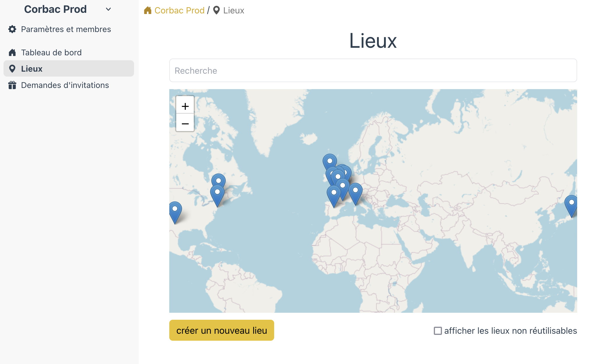606x364 pixels.
Task: Open Paramètres et membres
Action: [x=66, y=29]
